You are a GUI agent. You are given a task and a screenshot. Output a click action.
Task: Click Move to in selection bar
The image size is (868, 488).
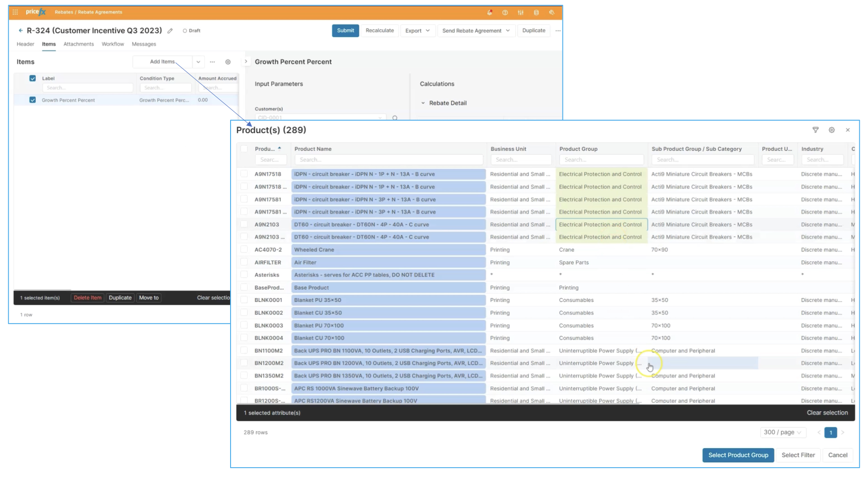149,298
